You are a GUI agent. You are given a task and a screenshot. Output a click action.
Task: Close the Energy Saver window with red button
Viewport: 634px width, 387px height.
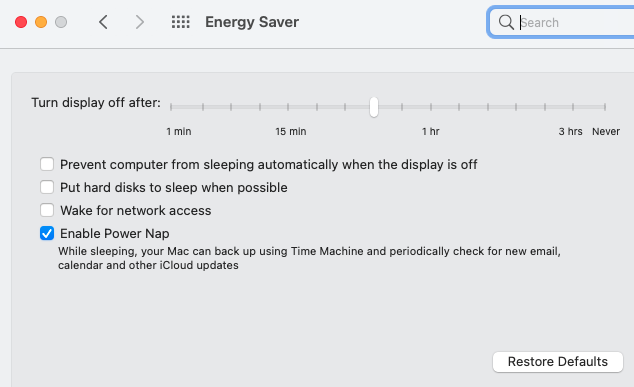(21, 22)
